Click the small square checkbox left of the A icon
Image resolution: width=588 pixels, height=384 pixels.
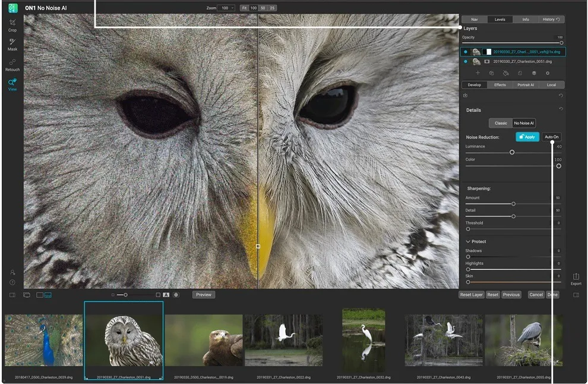(x=158, y=295)
